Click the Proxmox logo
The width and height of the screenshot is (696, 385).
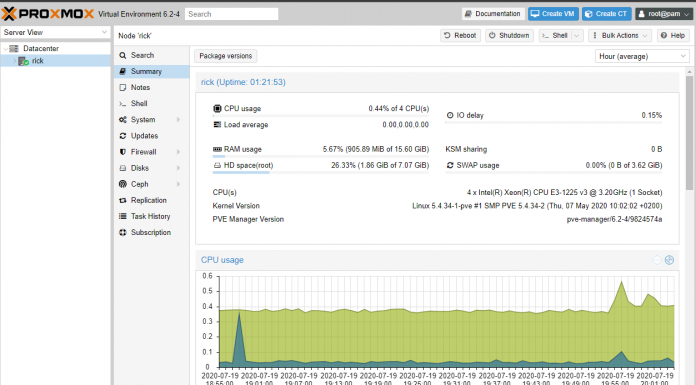point(47,14)
